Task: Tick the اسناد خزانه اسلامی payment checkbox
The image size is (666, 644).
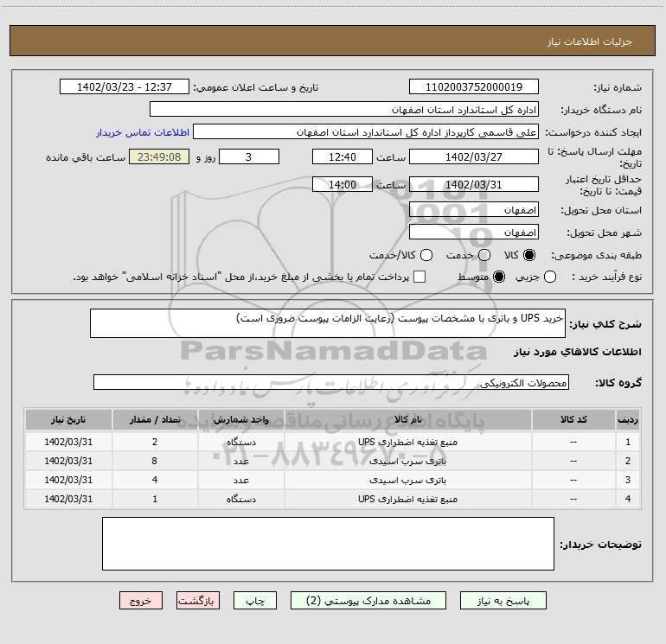Action: [419, 277]
